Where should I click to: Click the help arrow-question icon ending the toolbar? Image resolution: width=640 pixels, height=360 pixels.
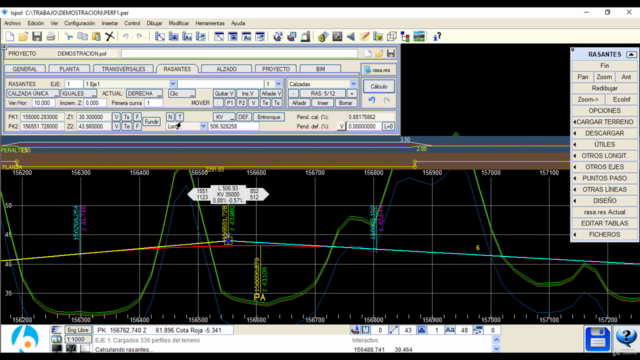[437, 37]
